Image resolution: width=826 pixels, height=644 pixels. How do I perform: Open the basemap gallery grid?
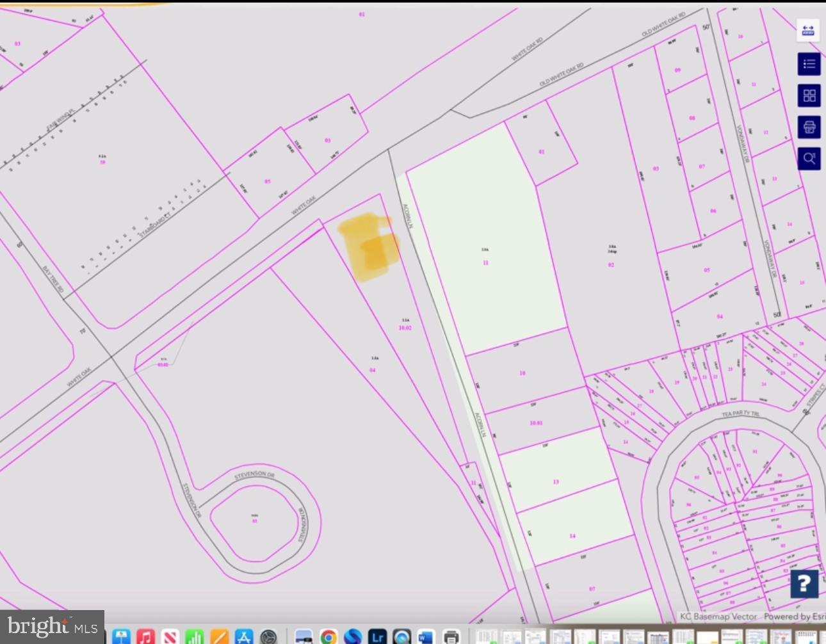809,95
